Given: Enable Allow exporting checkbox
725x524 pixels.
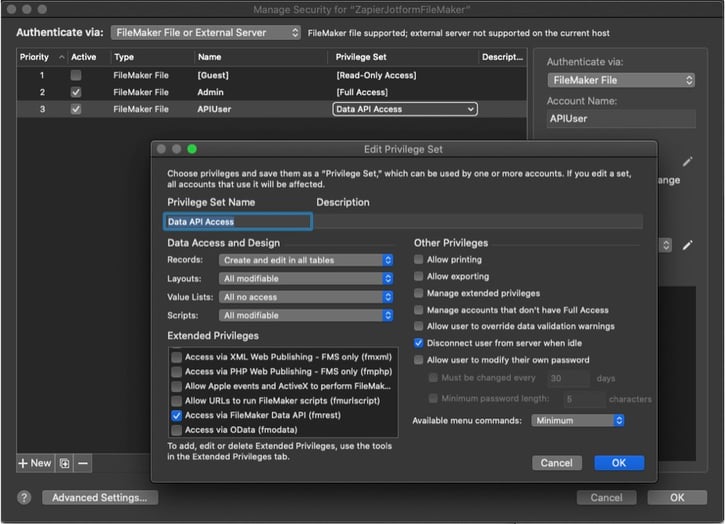Looking at the screenshot, I should point(418,276).
